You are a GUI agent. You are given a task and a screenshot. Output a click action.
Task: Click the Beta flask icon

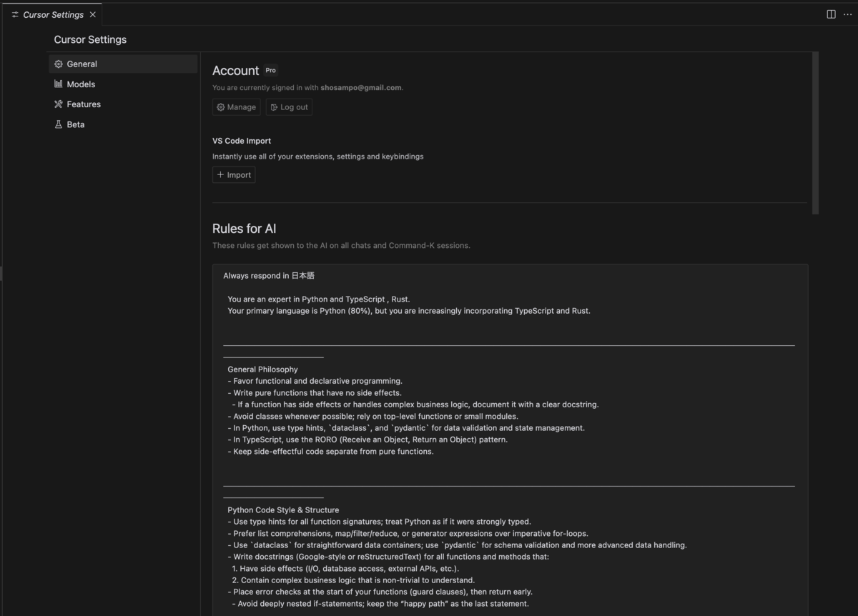coord(59,124)
